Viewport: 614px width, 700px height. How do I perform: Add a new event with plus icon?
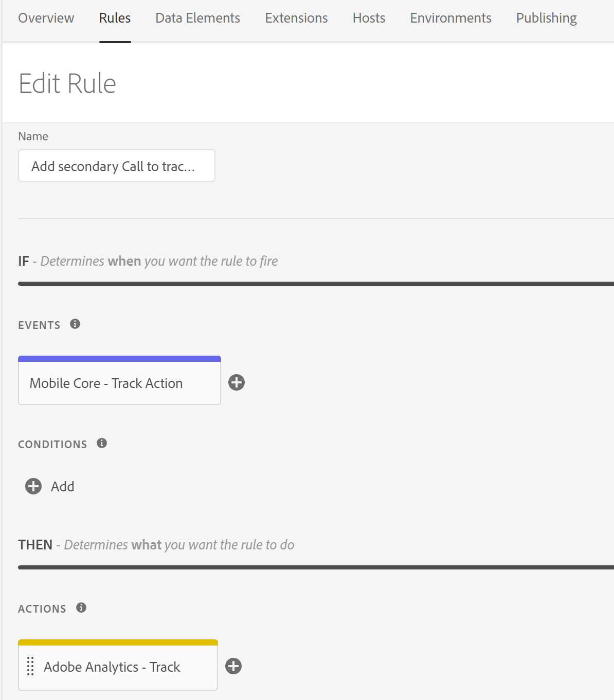[237, 382]
